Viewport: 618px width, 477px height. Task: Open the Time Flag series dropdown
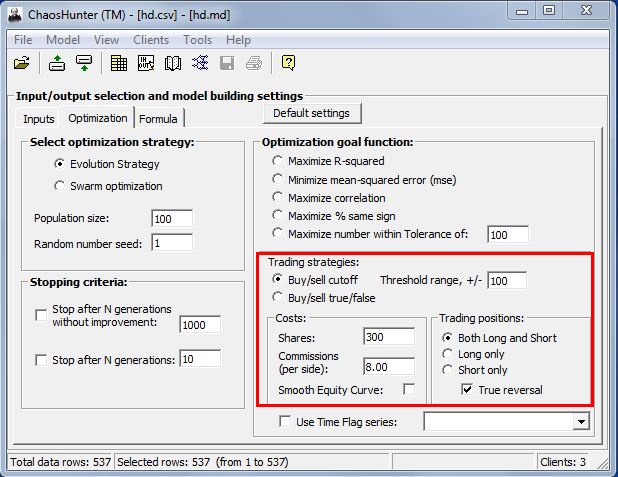[581, 422]
